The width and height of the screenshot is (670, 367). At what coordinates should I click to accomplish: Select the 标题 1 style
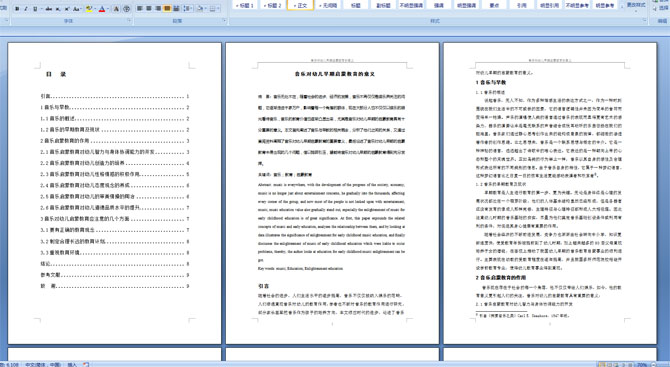pyautogui.click(x=245, y=5)
